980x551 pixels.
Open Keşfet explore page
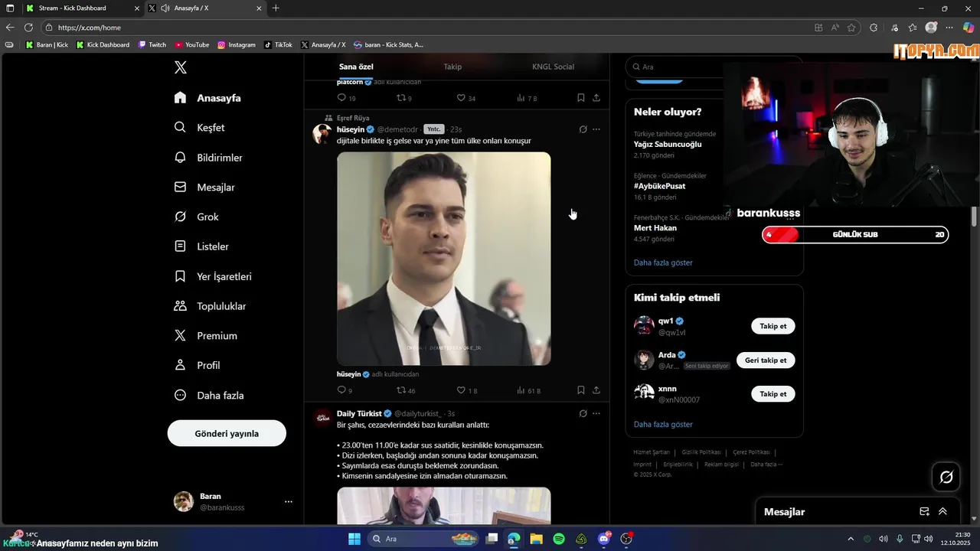(x=199, y=128)
